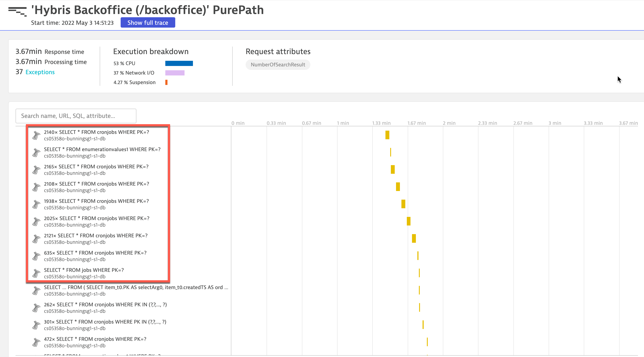This screenshot has width=644, height=357.
Task: Click the timeline bar for 2165× cronjobs query
Action: [x=393, y=169]
